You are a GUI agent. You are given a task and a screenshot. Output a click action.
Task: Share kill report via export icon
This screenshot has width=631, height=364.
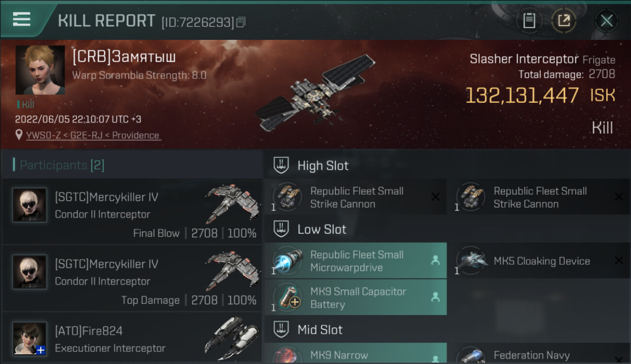click(564, 20)
